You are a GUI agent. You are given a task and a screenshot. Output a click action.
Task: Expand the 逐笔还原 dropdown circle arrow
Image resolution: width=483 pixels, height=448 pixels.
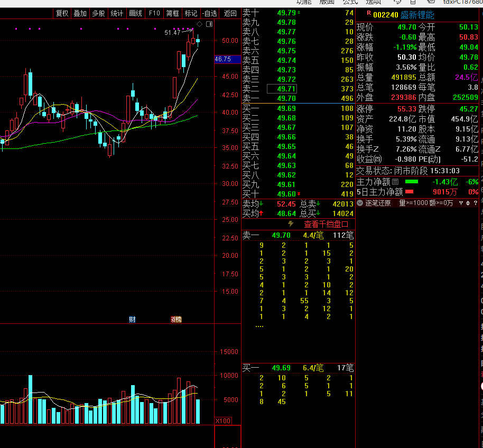click(x=360, y=203)
